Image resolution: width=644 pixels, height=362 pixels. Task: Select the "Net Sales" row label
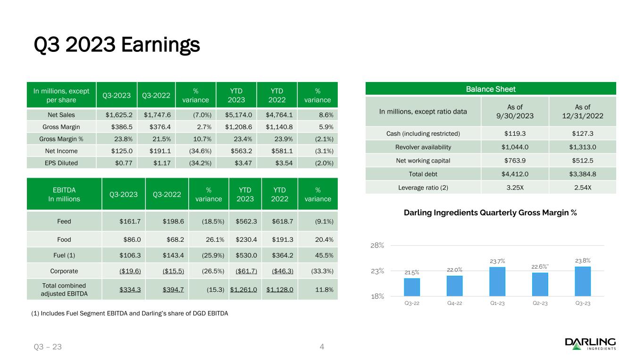pos(61,115)
